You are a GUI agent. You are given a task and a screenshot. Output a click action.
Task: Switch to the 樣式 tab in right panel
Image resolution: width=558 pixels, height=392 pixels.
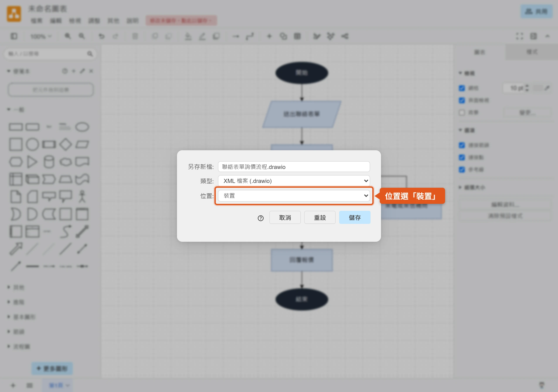coord(532,52)
